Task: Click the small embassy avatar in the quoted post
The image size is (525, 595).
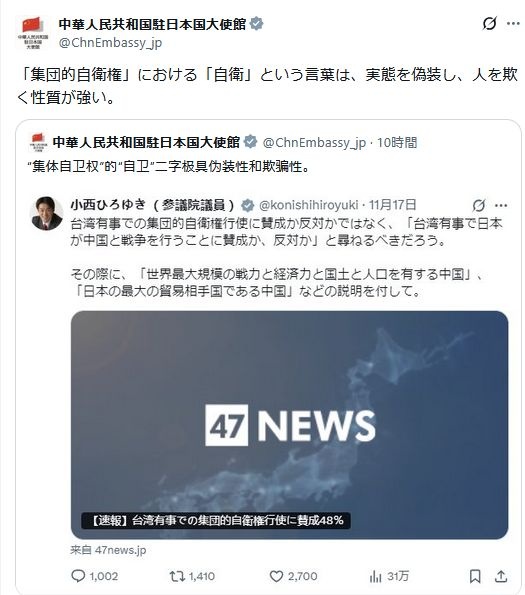Action: [38, 142]
